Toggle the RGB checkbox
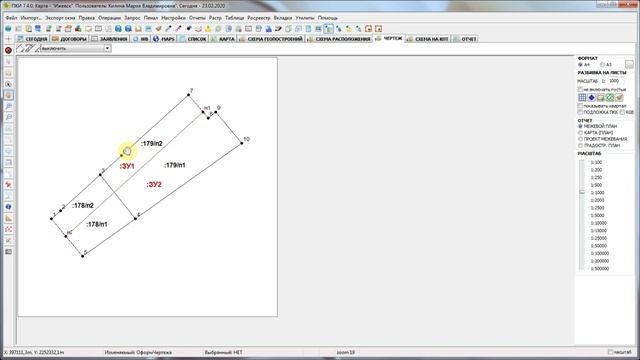The height and width of the screenshot is (360, 640). coord(622,112)
